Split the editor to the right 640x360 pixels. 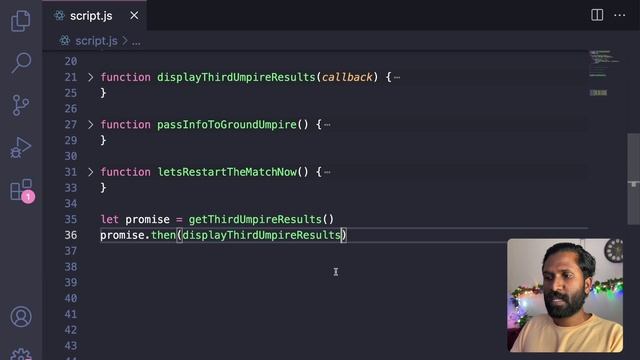point(597,15)
